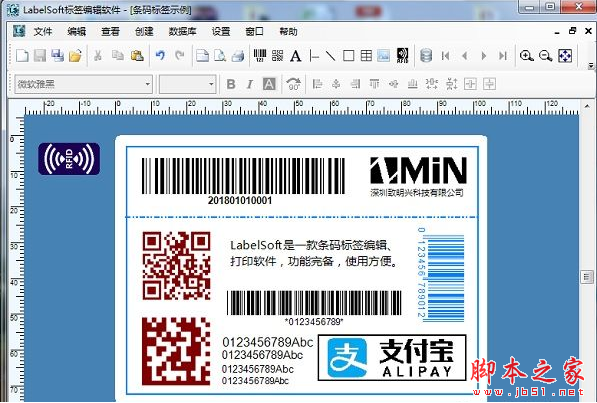Screen dimensions: 597x403
Task: Distribute objects horizontally
Action: pos(432,84)
